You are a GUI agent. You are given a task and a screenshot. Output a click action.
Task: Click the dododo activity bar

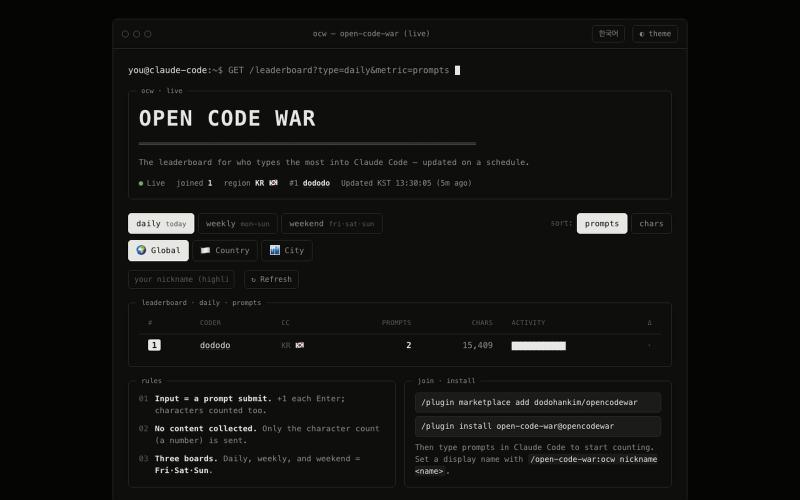click(539, 346)
